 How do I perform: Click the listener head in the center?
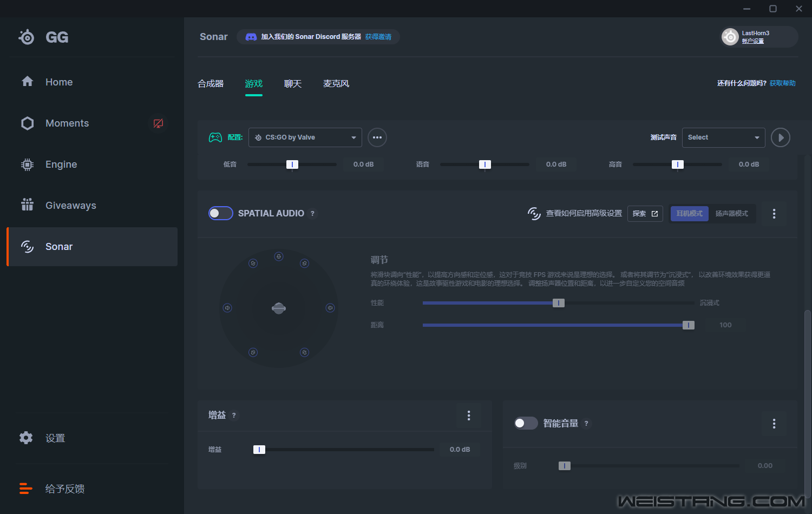pos(279,308)
